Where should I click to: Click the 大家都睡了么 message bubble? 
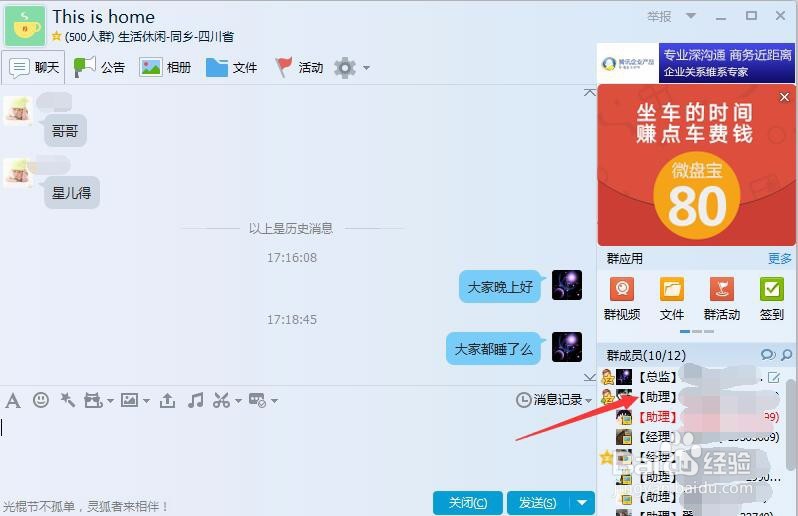(493, 349)
